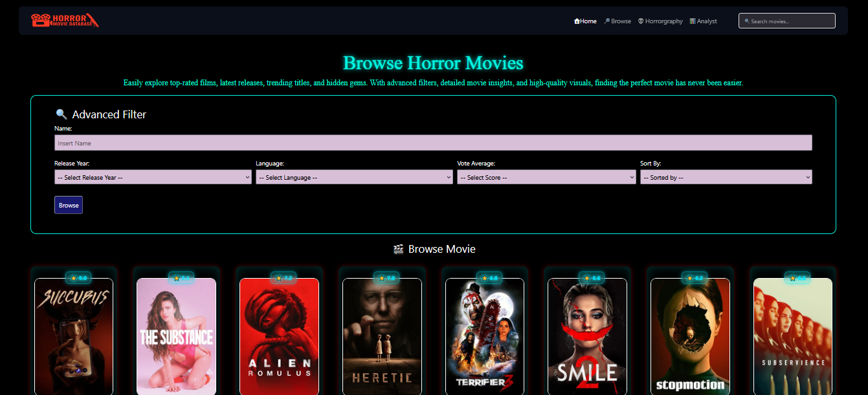Expand the Select Language dropdown
This screenshot has height=395, width=868.
point(354,177)
